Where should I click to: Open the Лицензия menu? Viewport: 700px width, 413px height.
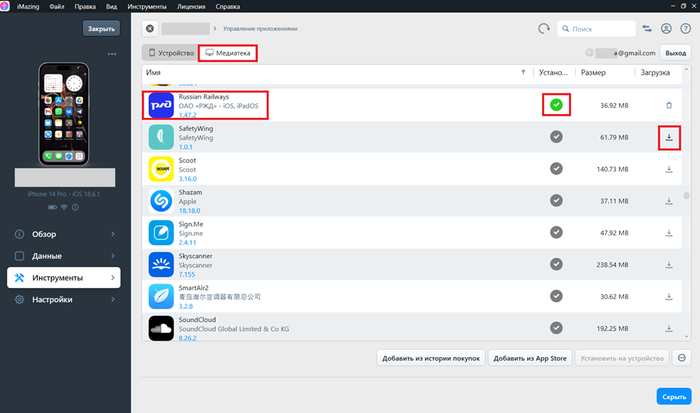(191, 7)
